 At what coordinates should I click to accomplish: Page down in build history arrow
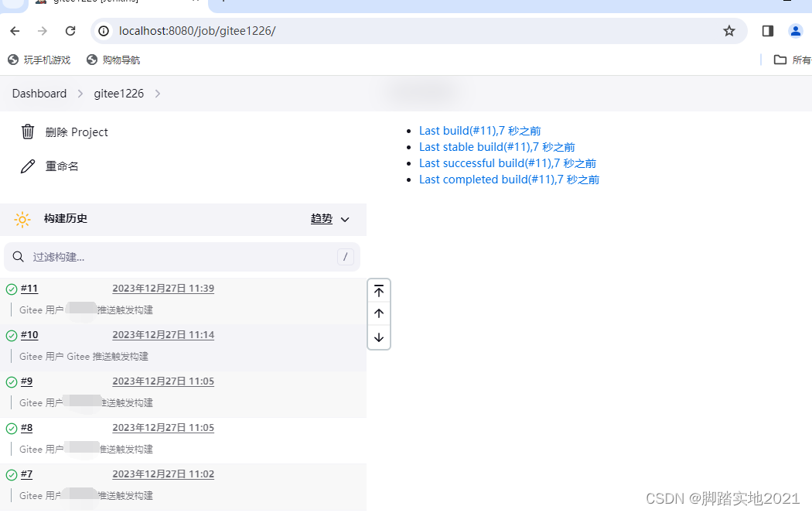379,337
